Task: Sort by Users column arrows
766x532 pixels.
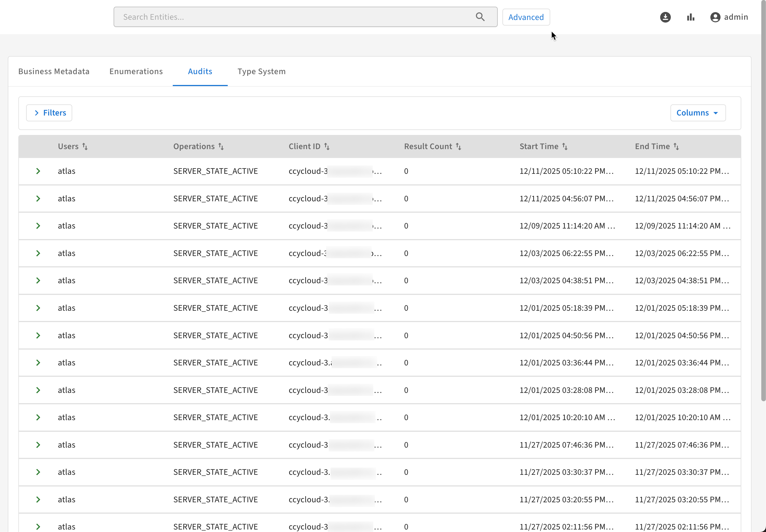Action: pos(85,146)
